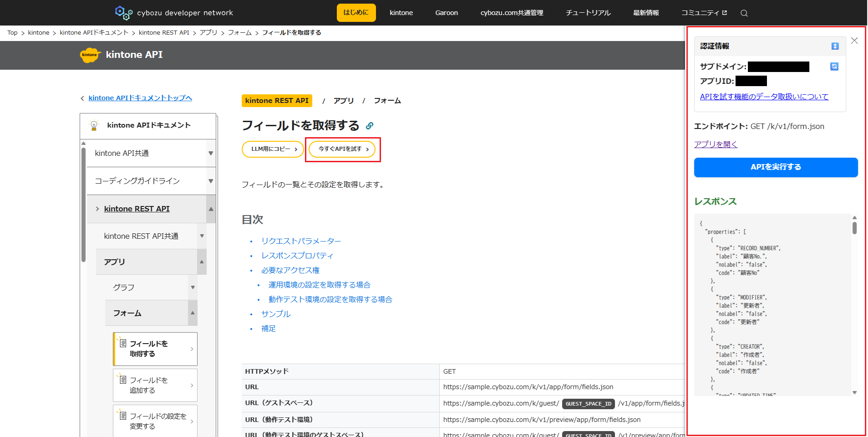The image size is (868, 437).
Task: Collapse the kintone REST API section
Action: (x=211, y=209)
